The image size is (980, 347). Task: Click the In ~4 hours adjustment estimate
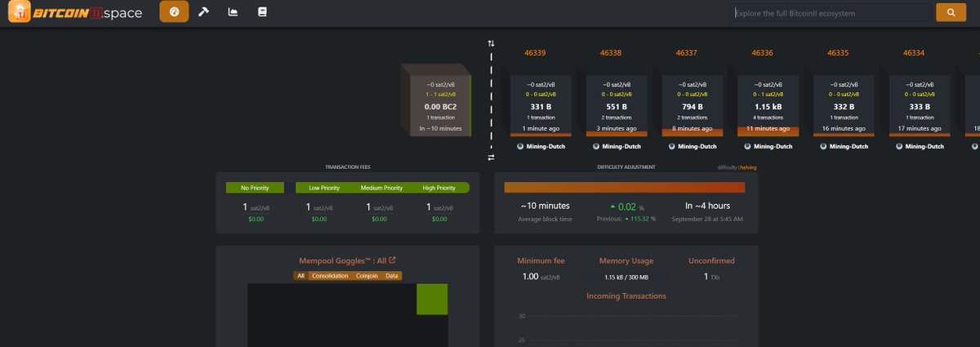(706, 206)
